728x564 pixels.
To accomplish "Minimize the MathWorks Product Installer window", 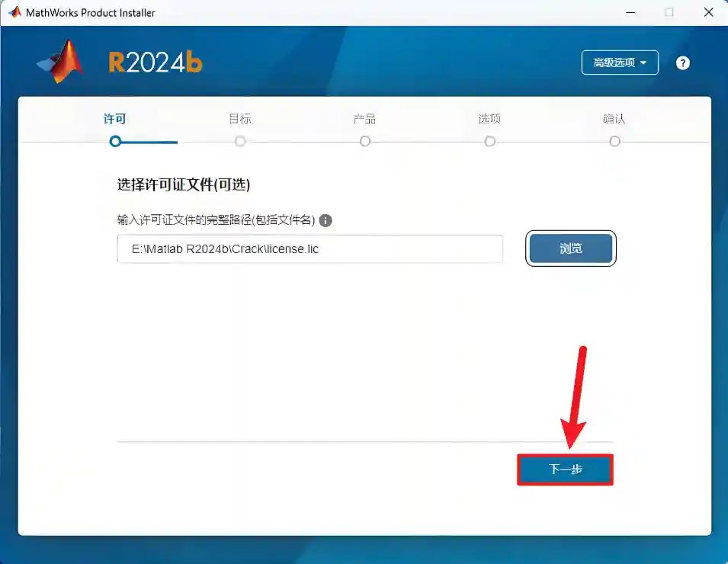I will coord(630,12).
